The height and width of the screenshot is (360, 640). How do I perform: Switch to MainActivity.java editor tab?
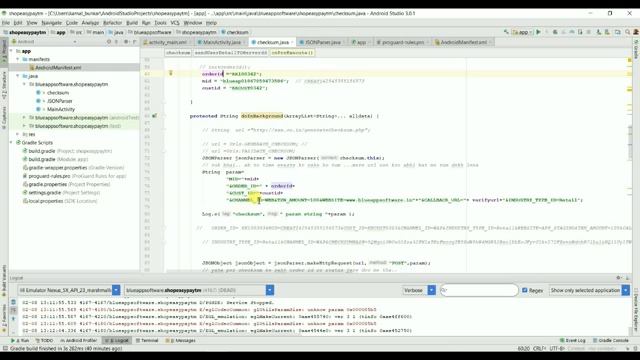[221, 42]
